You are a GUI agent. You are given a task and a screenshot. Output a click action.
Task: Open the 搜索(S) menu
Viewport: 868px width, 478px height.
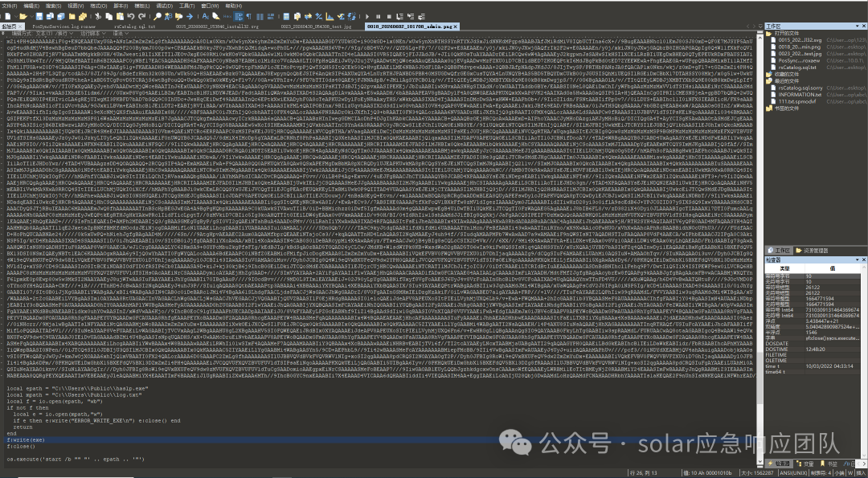(53, 6)
